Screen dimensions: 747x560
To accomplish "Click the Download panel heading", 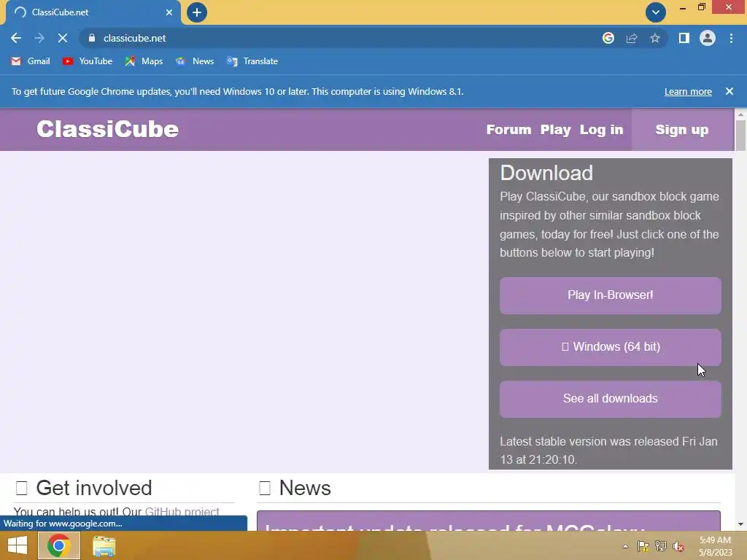I will (546, 173).
